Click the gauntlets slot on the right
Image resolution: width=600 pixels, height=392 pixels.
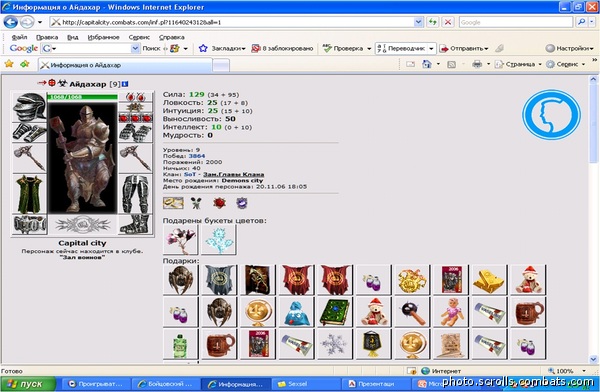[x=135, y=132]
